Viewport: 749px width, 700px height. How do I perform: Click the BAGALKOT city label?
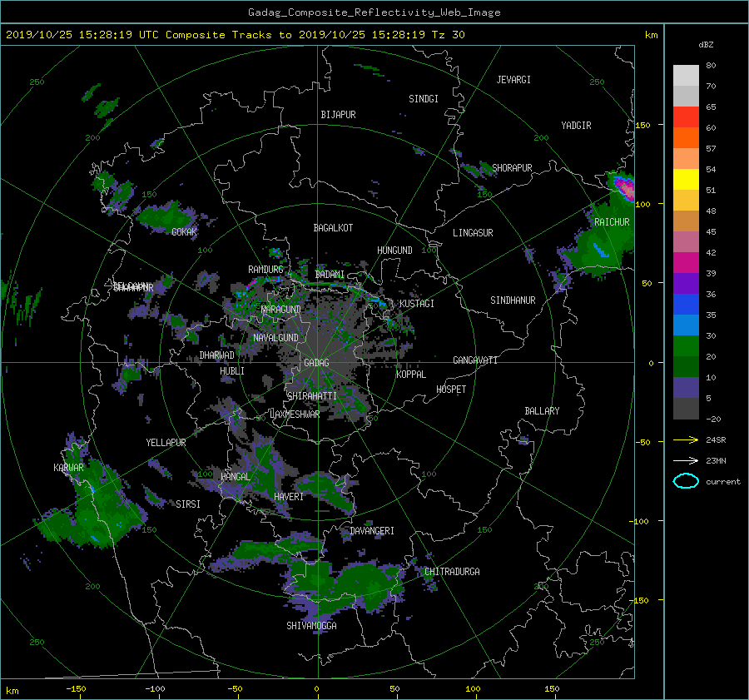click(333, 228)
